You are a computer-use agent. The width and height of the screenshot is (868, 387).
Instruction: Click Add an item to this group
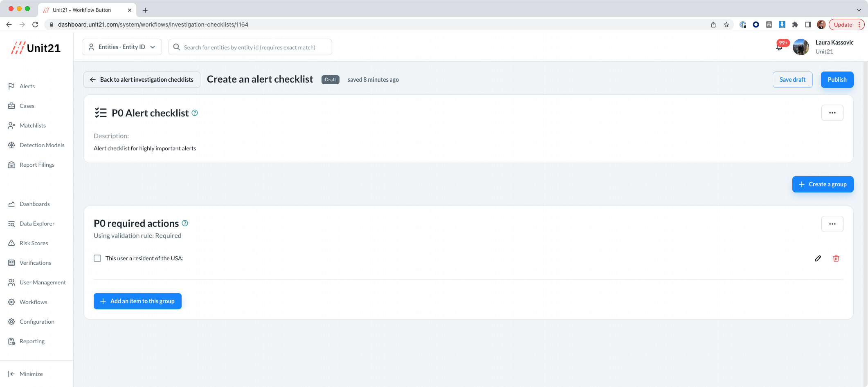point(137,301)
